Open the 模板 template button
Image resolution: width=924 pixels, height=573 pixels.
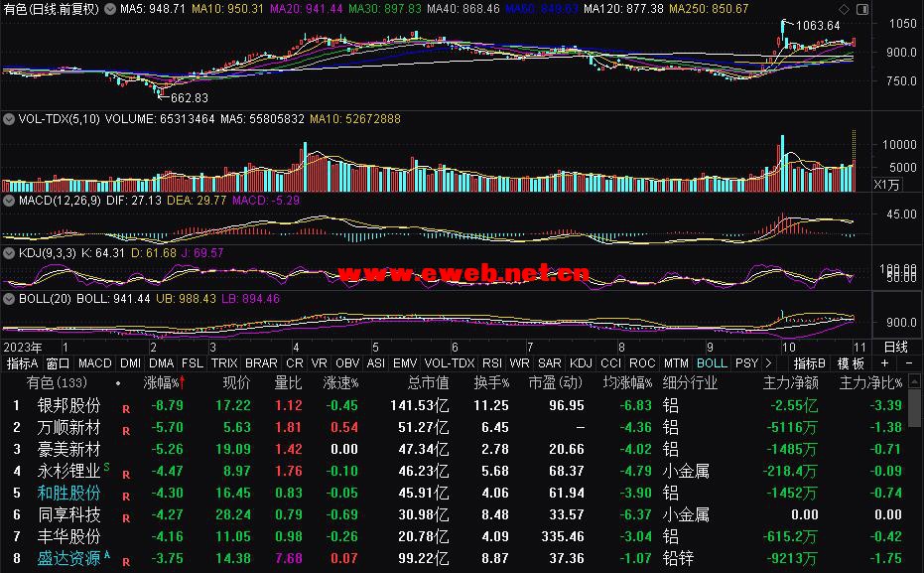pos(851,363)
